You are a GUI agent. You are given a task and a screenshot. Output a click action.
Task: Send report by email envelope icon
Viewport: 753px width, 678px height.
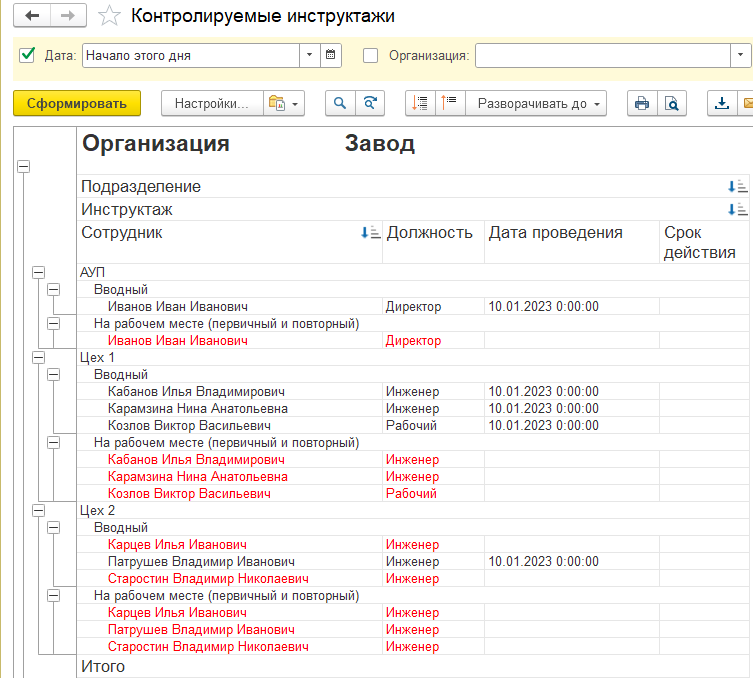(x=747, y=103)
